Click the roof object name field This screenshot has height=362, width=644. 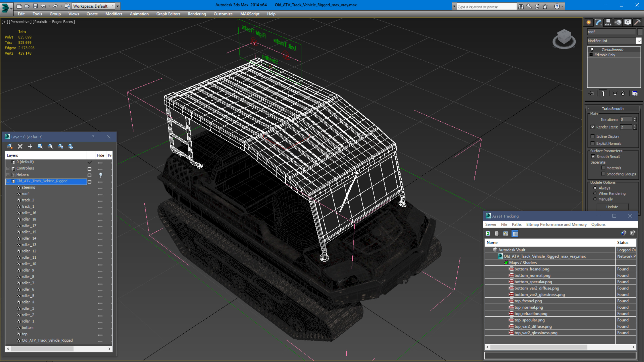[x=611, y=32]
